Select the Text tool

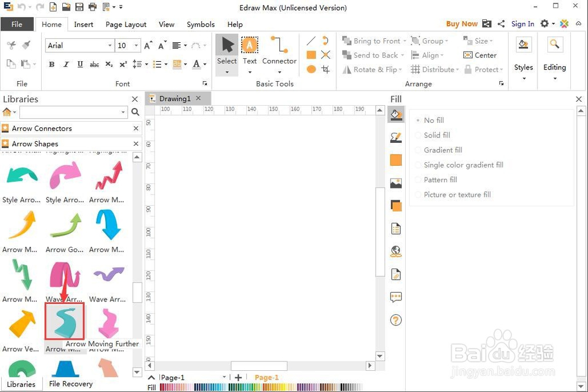point(249,54)
